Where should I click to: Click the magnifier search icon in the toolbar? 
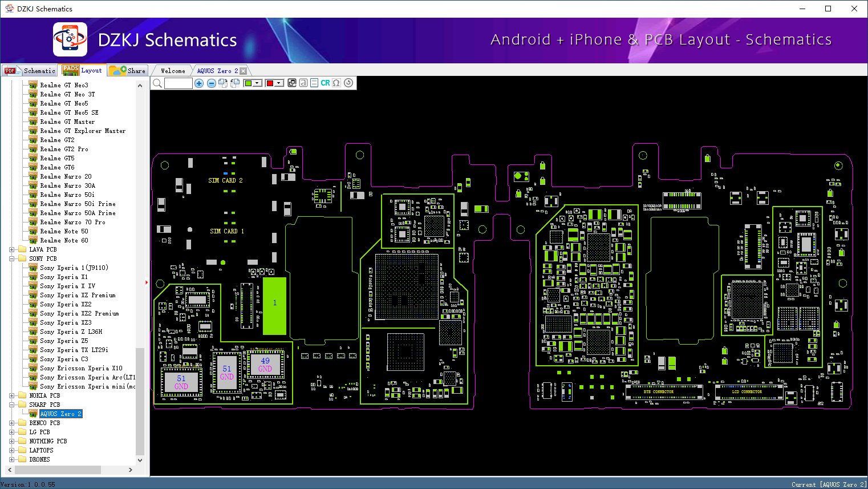click(157, 83)
